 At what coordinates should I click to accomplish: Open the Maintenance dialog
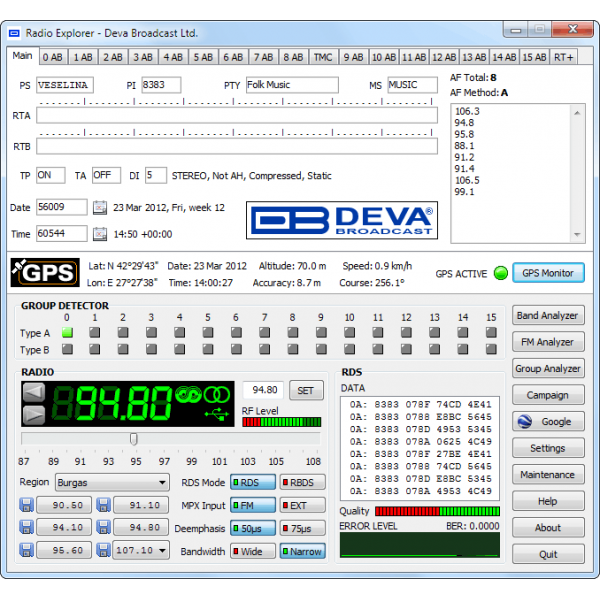(548, 474)
